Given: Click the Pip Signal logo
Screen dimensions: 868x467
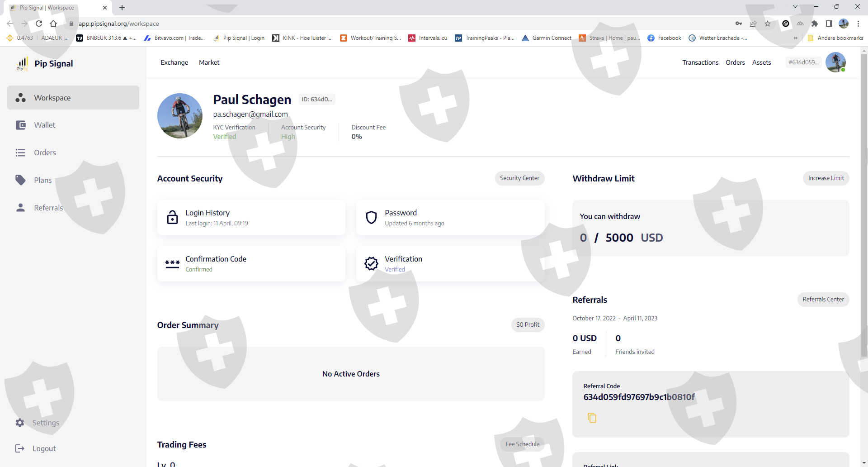Looking at the screenshot, I should click(x=45, y=64).
